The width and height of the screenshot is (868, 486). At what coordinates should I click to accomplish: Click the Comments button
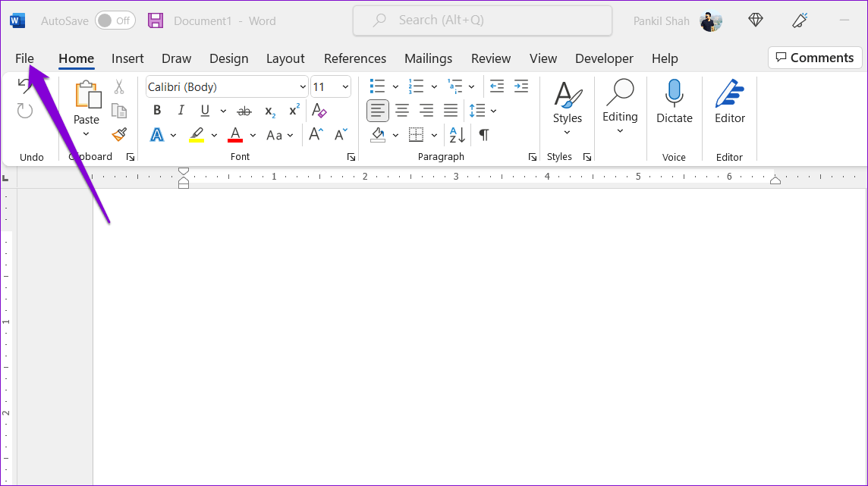[x=814, y=57]
